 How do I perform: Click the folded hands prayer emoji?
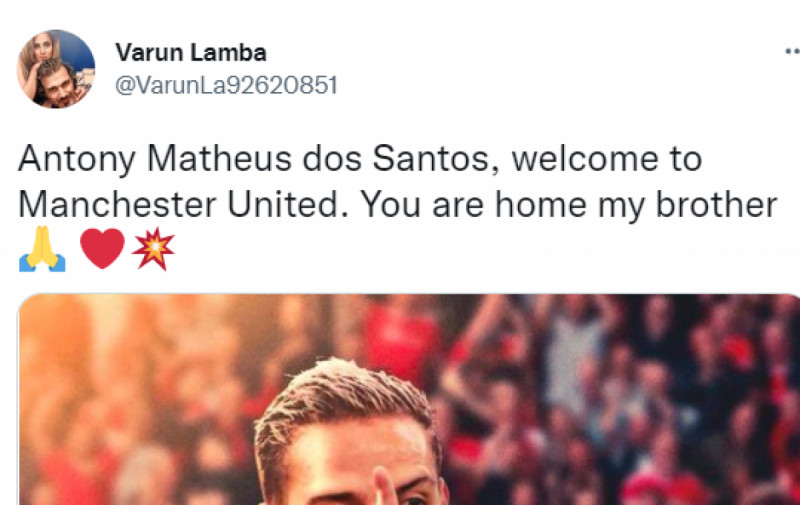[42, 249]
